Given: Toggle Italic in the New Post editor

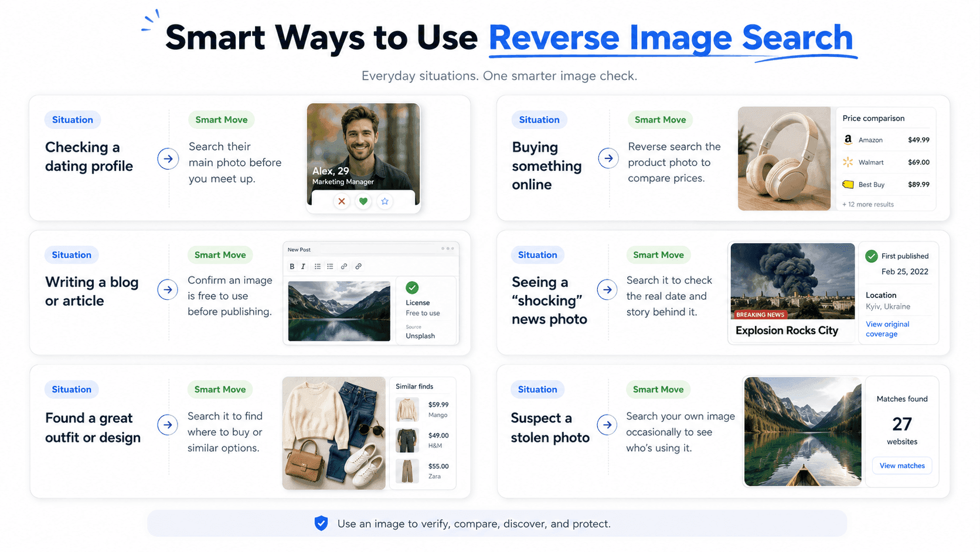Looking at the screenshot, I should 303,266.
